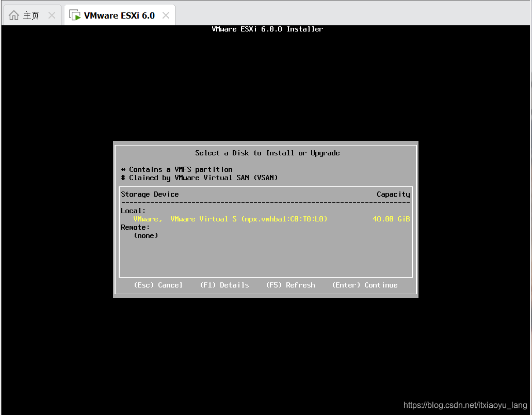
Task: Click the (F1) Details option
Action: (x=224, y=285)
